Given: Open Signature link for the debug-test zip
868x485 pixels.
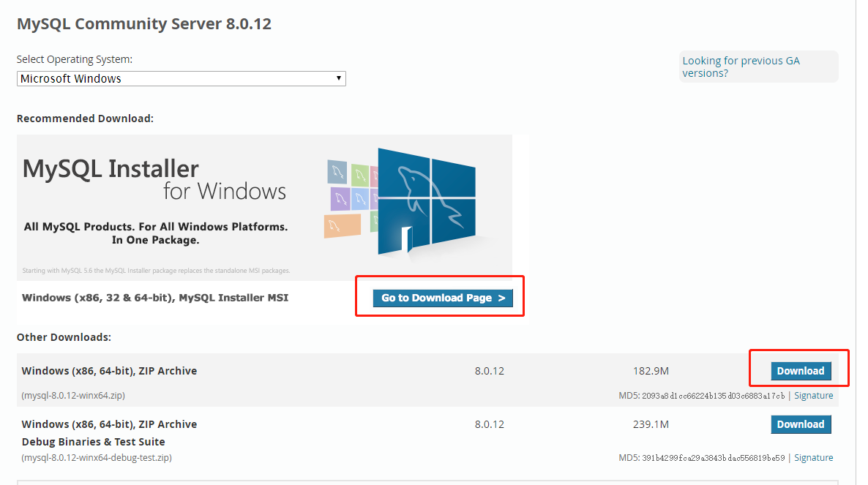Looking at the screenshot, I should pos(813,458).
